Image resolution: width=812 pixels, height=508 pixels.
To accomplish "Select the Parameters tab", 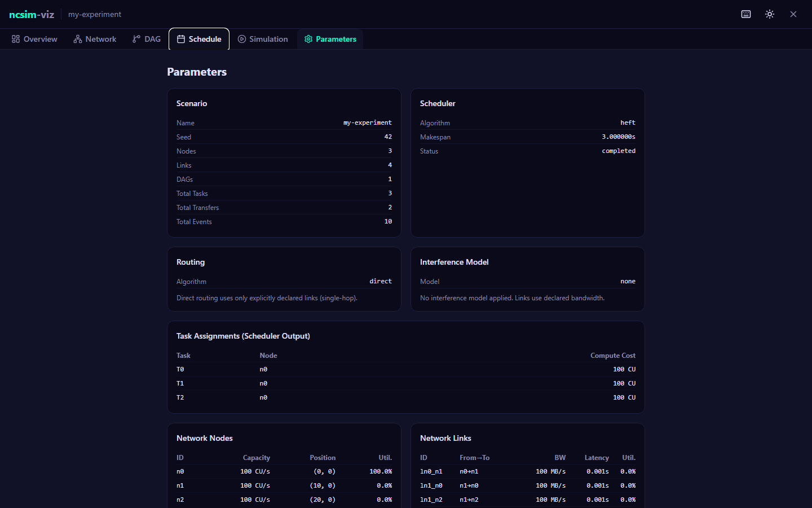I will click(x=330, y=39).
